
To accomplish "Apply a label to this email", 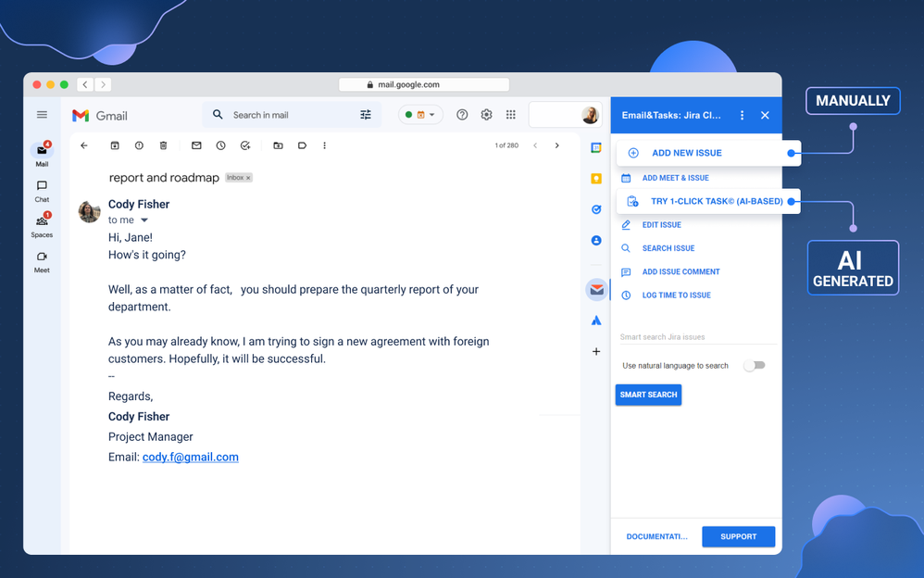I will [303, 145].
